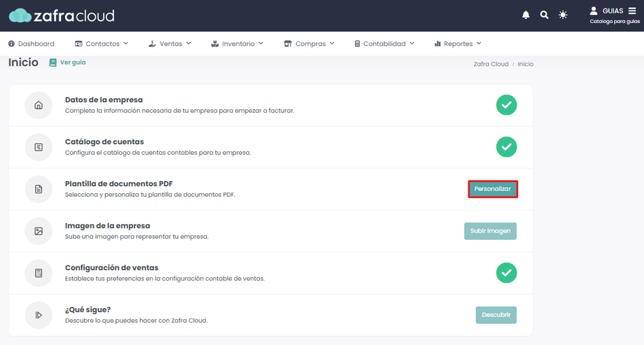Click the Personalizar button
Screen dimensions: 644x345
pyautogui.click(x=493, y=189)
